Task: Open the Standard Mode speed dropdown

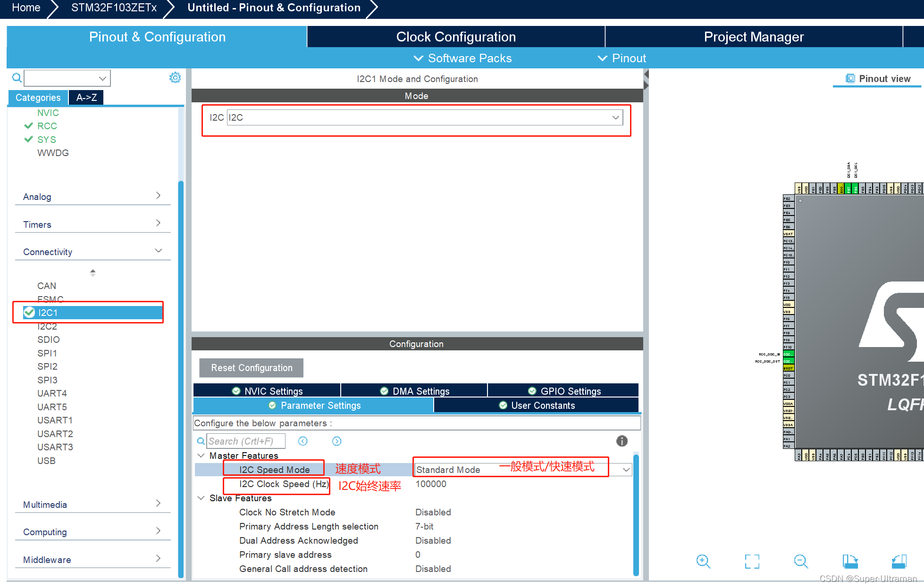Action: coord(626,470)
